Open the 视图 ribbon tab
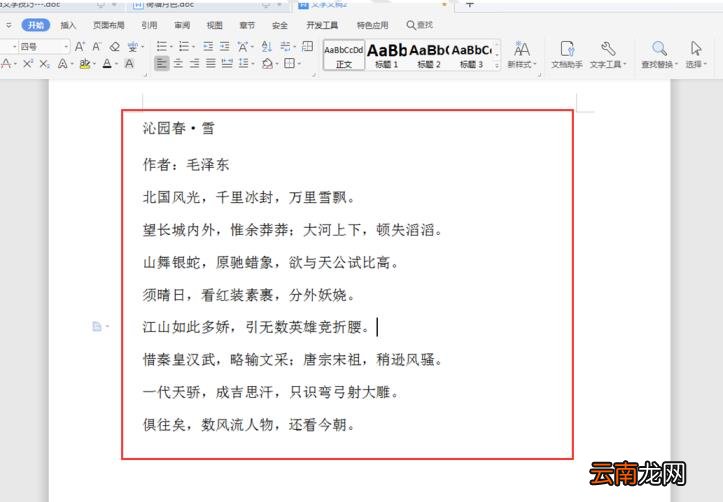This screenshot has width=723, height=502. 214,25
